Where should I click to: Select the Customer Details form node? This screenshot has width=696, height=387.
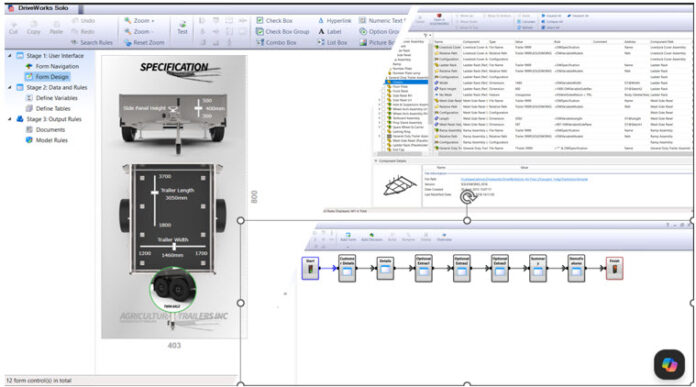[x=347, y=269]
